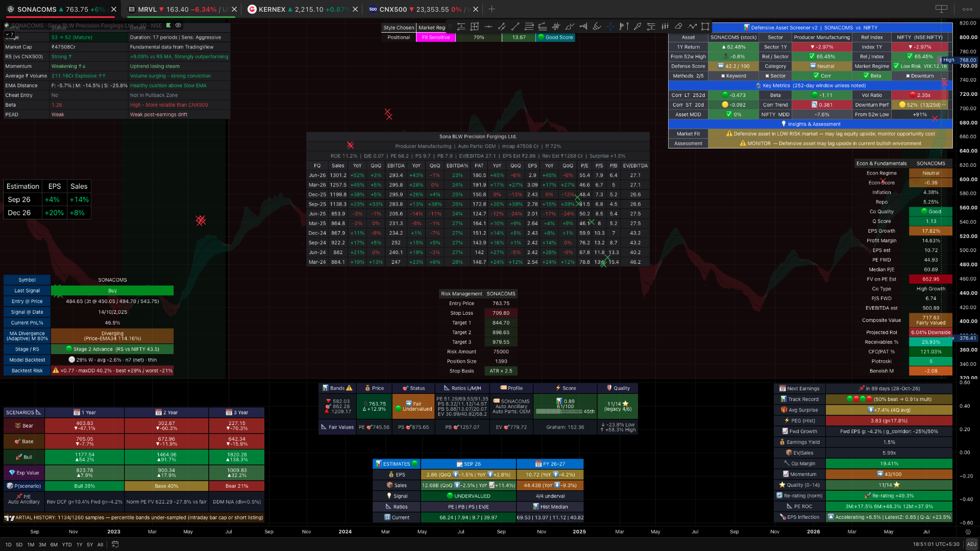
Task: Set the chart range to 1D
Action: (x=8, y=544)
